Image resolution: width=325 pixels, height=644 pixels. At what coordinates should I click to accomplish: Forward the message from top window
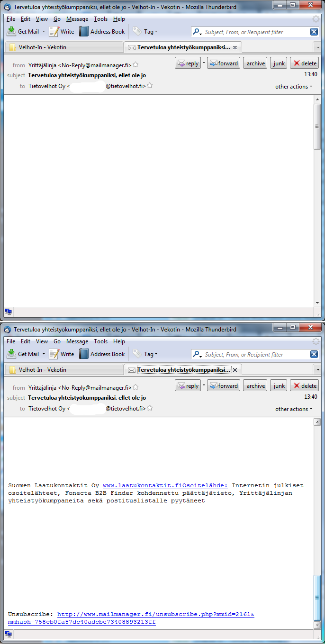click(223, 63)
